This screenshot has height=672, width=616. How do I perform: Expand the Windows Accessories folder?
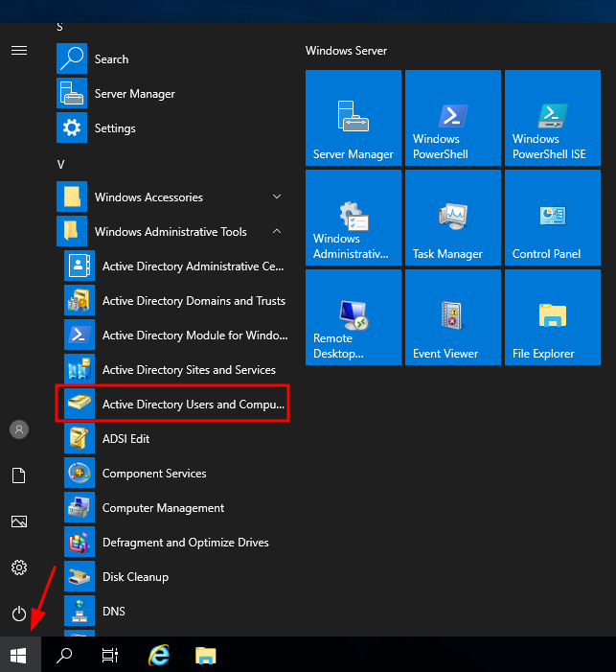[x=171, y=197]
